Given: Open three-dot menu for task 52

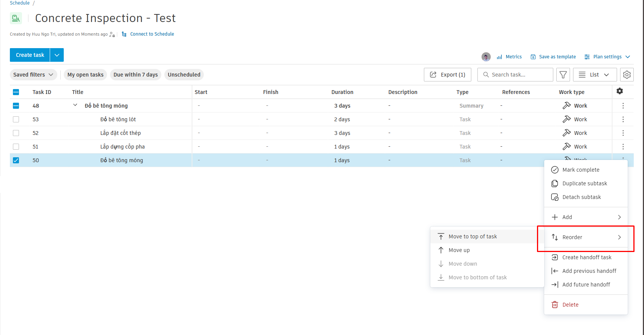Looking at the screenshot, I should [623, 133].
